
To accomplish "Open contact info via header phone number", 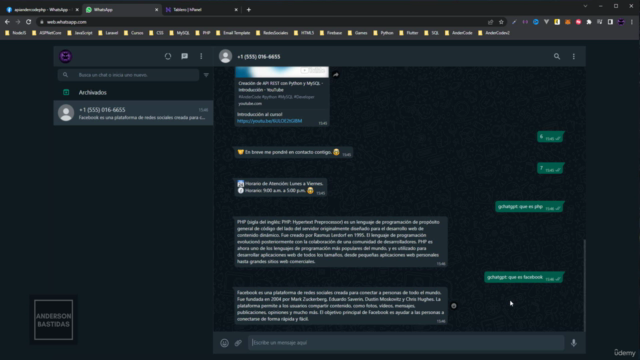I will point(259,57).
